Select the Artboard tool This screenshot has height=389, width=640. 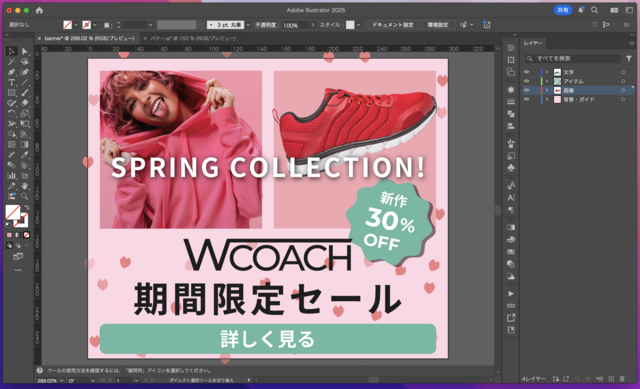tap(24, 176)
